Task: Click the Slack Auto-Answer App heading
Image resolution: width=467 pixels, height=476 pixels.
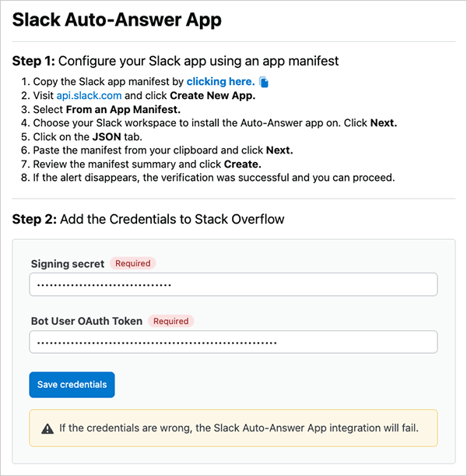Action: 117,20
